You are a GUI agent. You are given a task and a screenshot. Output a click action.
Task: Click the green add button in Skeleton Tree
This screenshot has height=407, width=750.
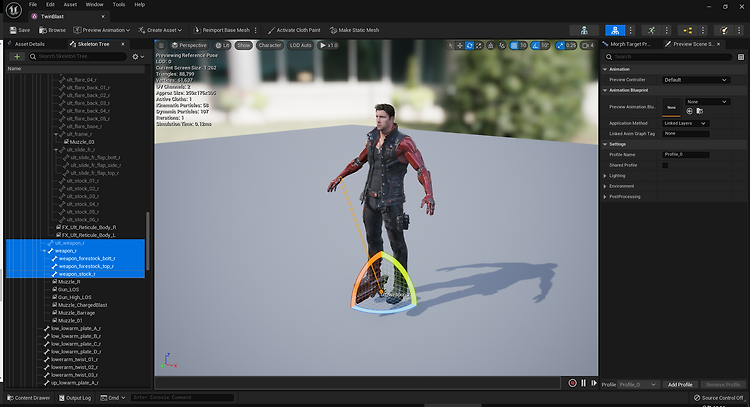[x=17, y=56]
